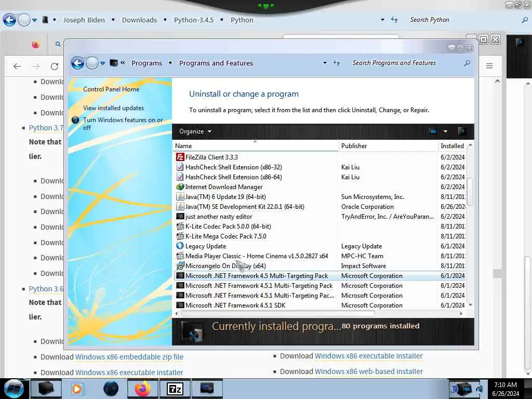This screenshot has width=532, height=399.
Task: Click the FileZilla Client 3.3.3 icon
Action: [180, 157]
